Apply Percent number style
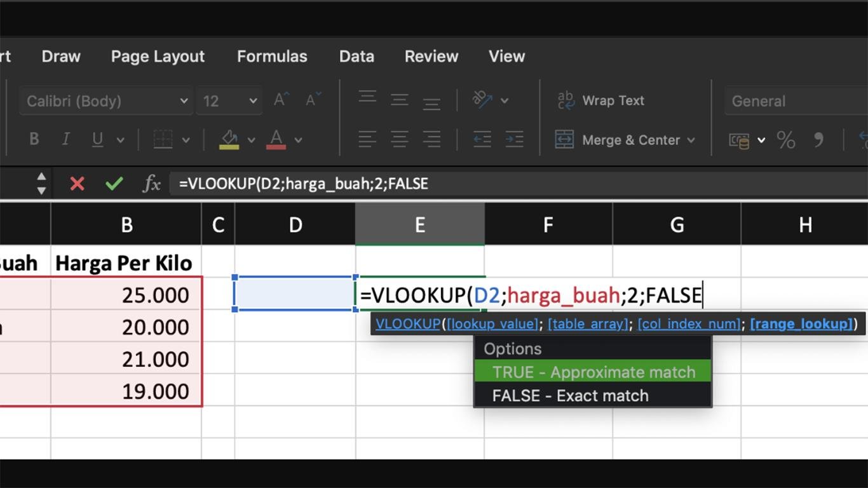Image resolution: width=868 pixels, height=488 pixels. tap(785, 139)
